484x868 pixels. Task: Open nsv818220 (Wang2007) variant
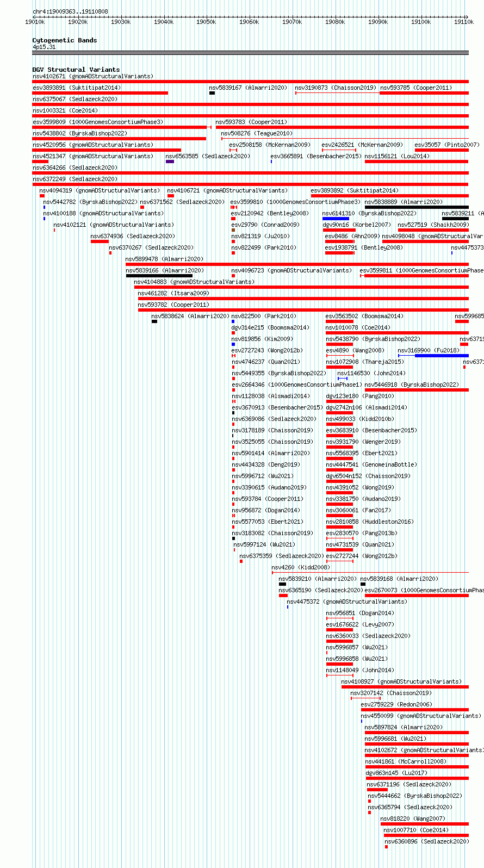(x=413, y=819)
